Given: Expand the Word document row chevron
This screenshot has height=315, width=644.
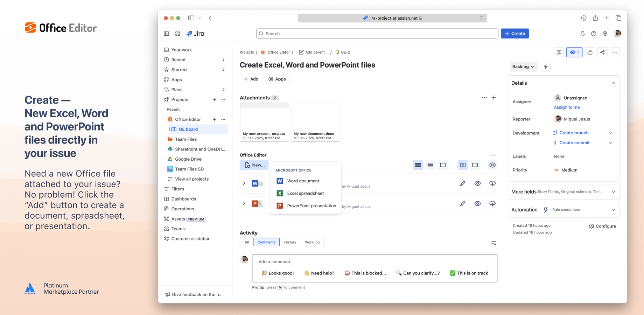Looking at the screenshot, I should 244,183.
